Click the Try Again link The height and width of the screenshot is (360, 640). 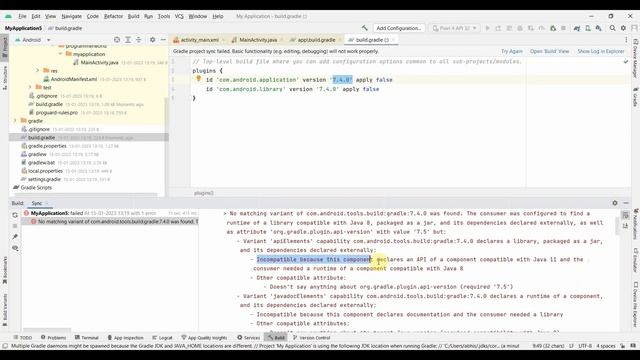click(512, 51)
